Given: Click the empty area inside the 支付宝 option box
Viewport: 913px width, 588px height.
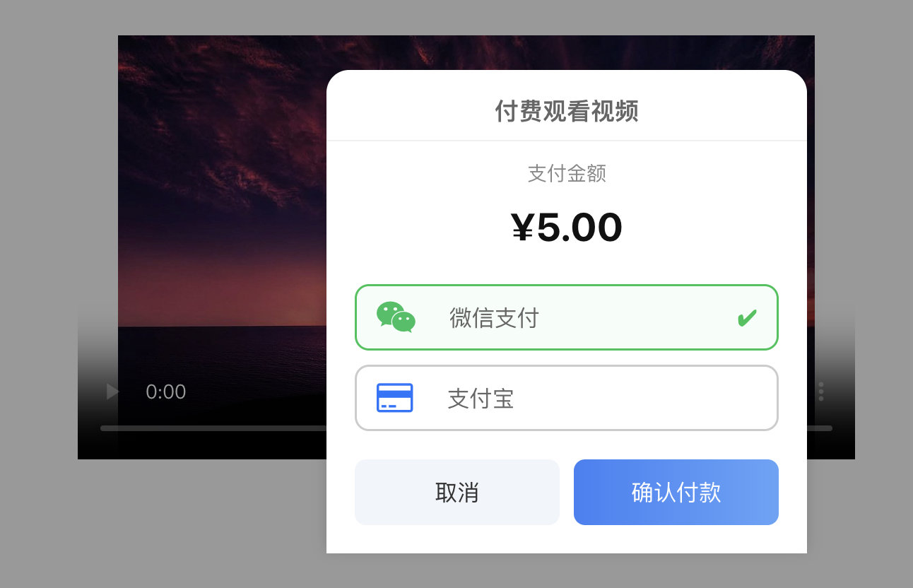Looking at the screenshot, I should 643,398.
